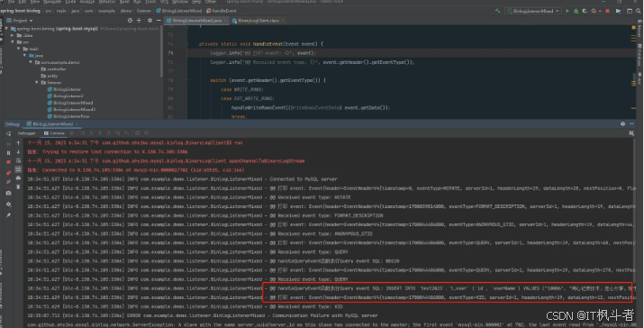Collapse all nodes in the Project panel
Screen dimensions: 644x328
pos(139,20)
